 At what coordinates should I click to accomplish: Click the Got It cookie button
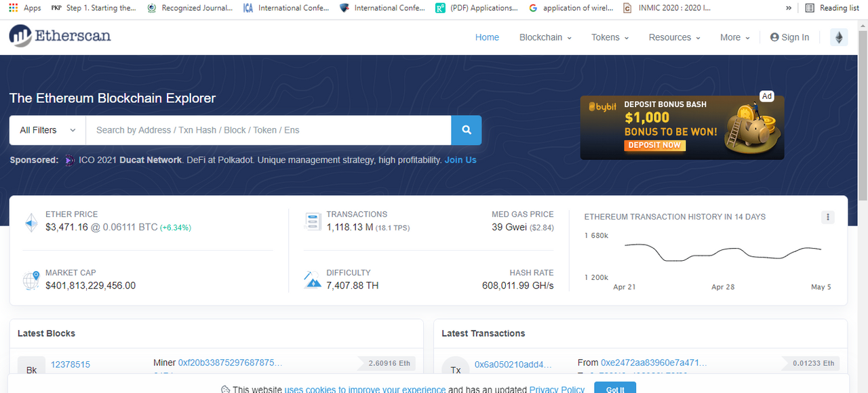(x=615, y=388)
